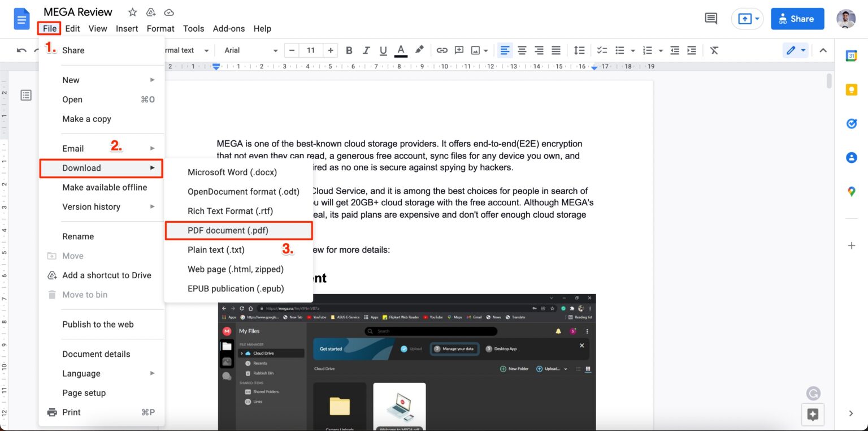Open Google Calendar in the side panel
Image resolution: width=868 pixels, height=431 pixels.
pos(851,55)
